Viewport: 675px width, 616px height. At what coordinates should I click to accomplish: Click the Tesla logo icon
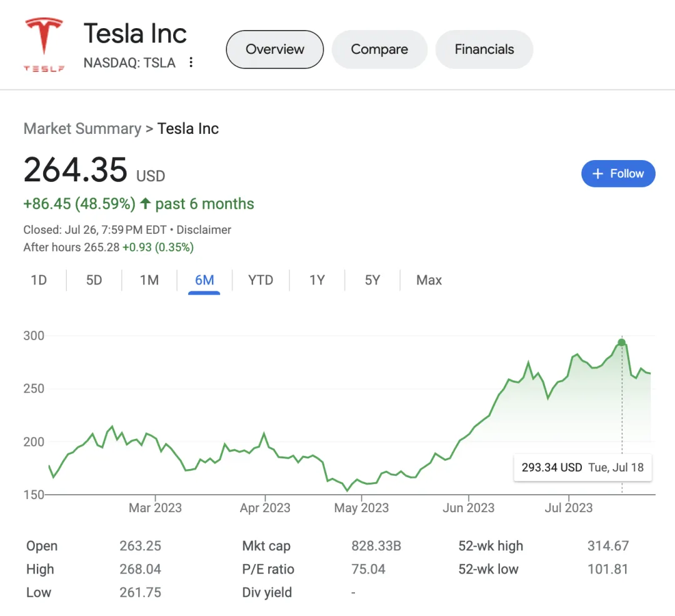point(44,44)
